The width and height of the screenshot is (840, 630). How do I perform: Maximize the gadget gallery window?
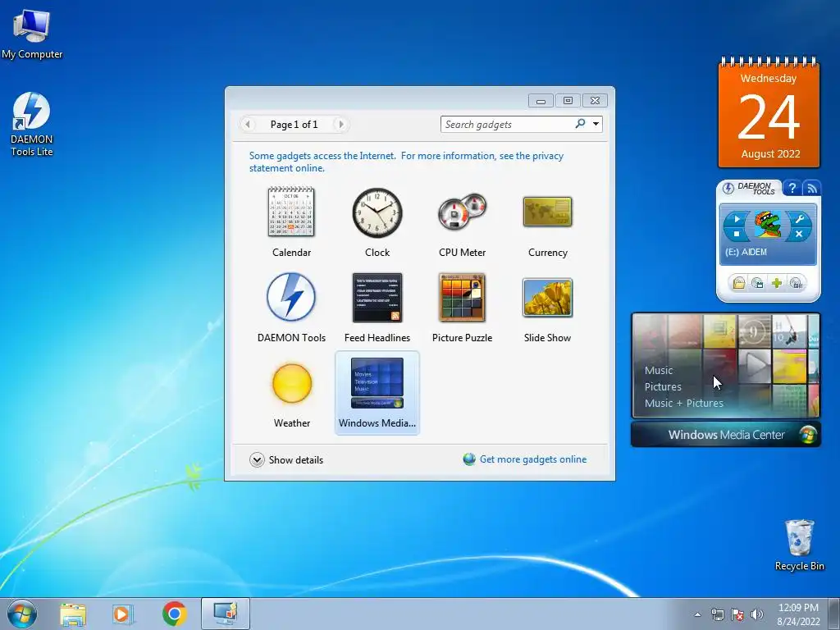tap(568, 101)
